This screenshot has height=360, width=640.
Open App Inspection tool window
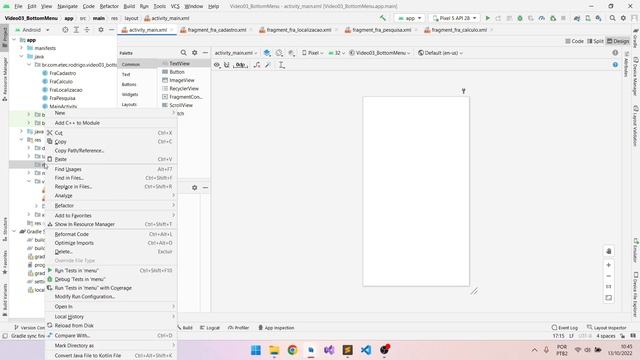coord(276,327)
